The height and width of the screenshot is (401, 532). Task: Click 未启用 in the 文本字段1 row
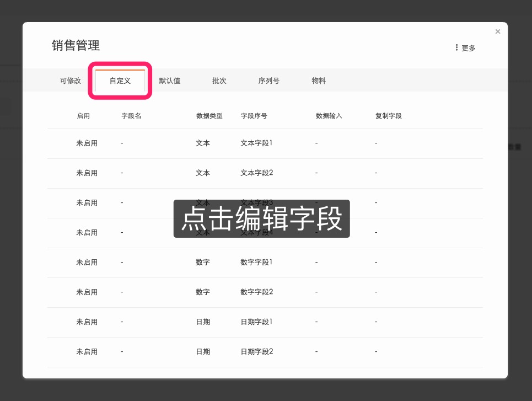[x=87, y=143]
